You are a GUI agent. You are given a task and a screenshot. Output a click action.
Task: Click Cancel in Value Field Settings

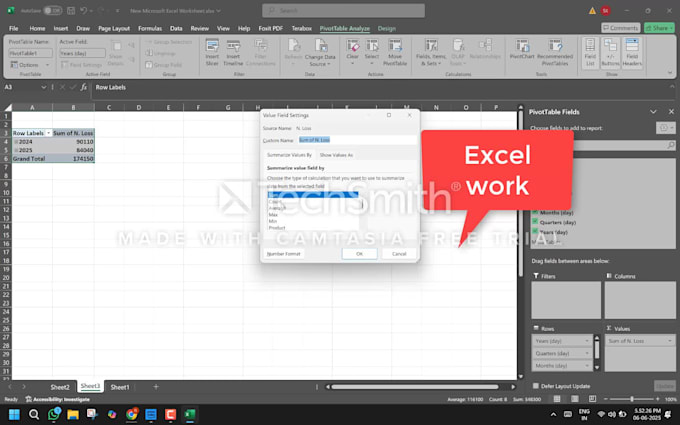pyautogui.click(x=399, y=254)
